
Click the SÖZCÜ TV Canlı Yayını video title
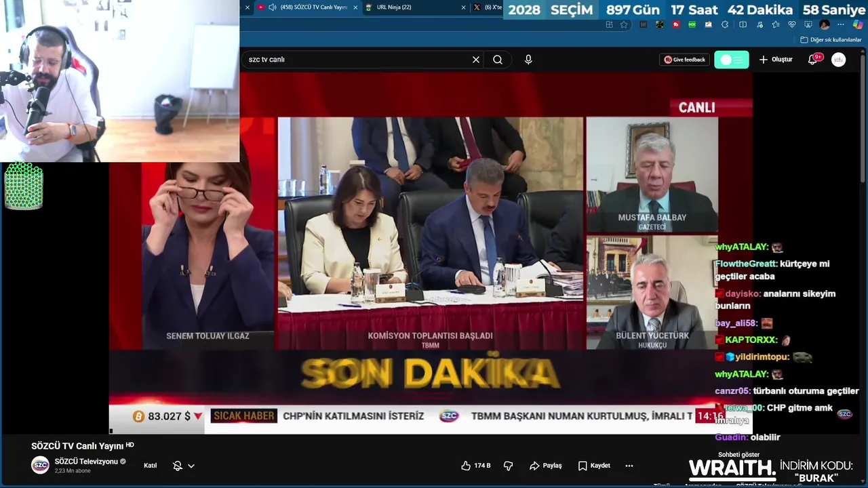coord(78,446)
